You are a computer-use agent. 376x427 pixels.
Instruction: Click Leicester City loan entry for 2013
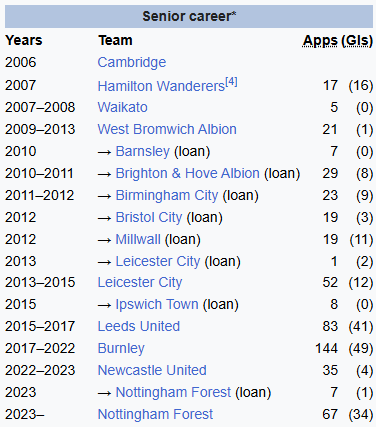(x=158, y=261)
